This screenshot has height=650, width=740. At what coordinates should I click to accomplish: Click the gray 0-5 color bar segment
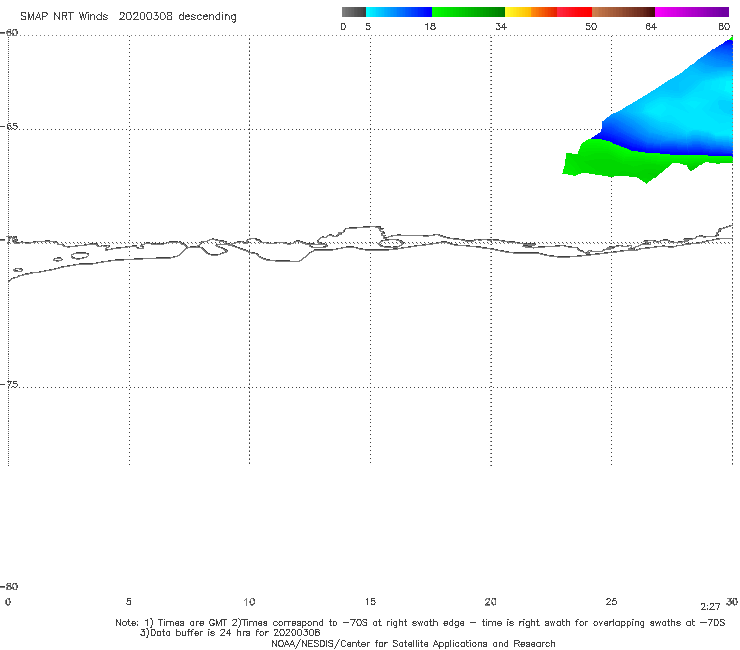[354, 12]
